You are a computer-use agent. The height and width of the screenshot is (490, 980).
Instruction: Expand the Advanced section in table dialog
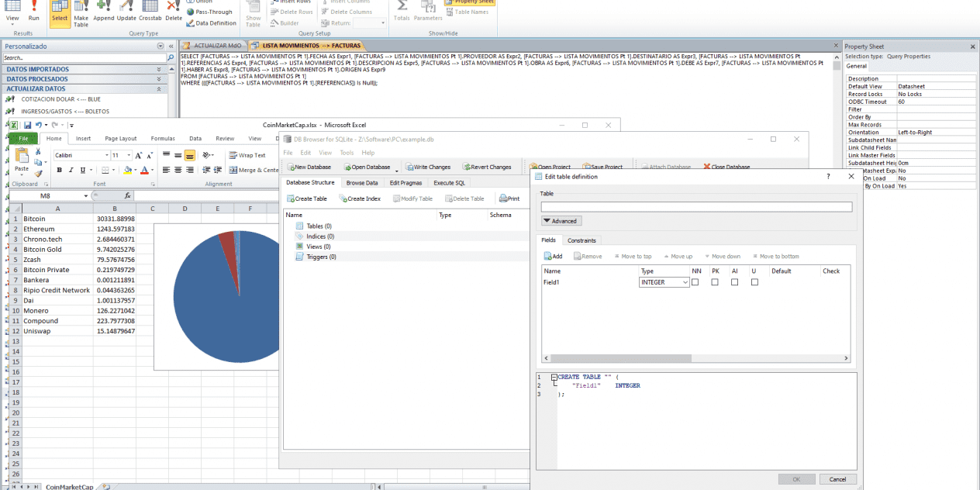pyautogui.click(x=560, y=221)
